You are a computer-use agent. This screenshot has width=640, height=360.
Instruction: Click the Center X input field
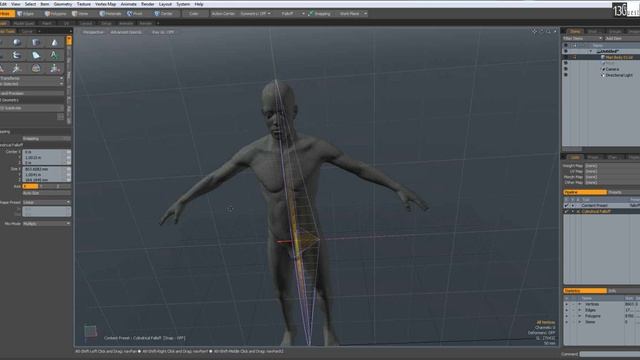pyautogui.click(x=44, y=152)
